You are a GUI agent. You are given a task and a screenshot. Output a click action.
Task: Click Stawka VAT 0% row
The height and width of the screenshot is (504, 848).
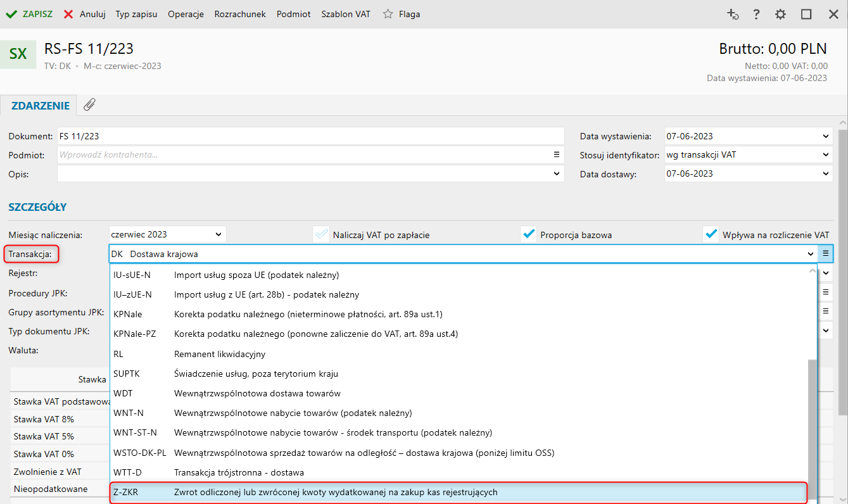click(x=61, y=454)
